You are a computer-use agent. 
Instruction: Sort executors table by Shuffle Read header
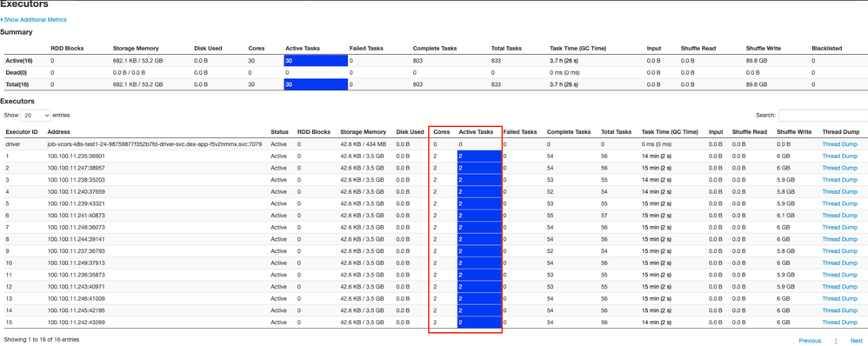point(749,132)
